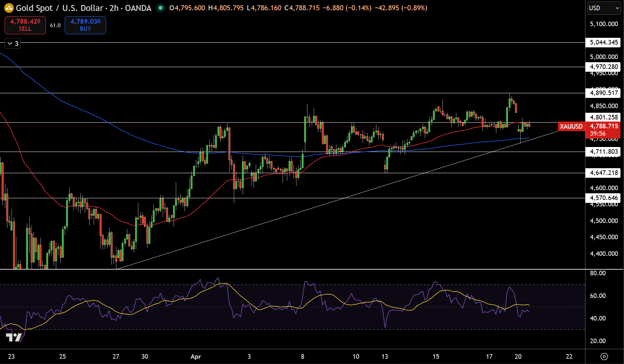624x364 pixels.
Task: Click the 80.00 RSI scale label
Action: coord(598,273)
